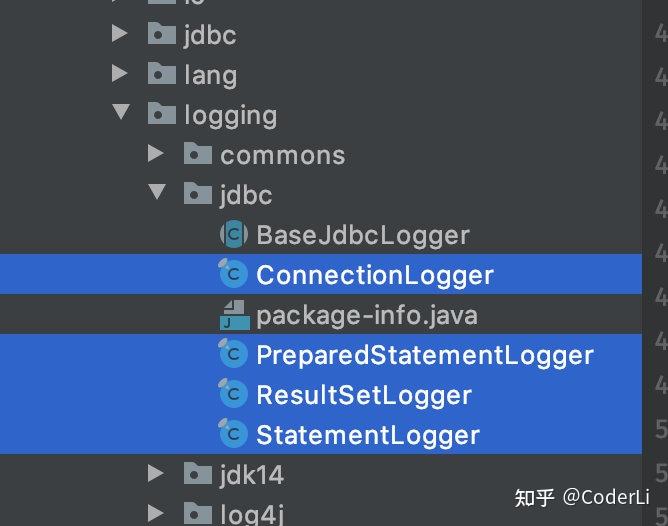
Task: Select the StatementLogger file name
Action: [368, 435]
